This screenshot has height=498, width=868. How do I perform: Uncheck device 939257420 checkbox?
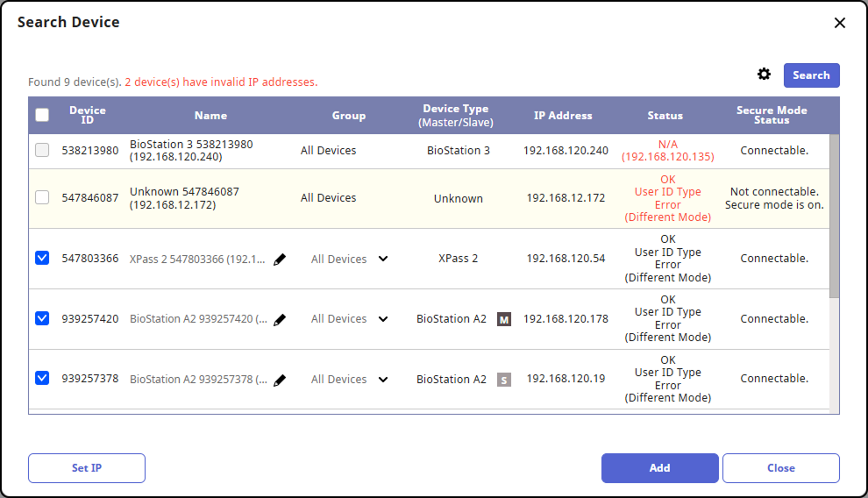pos(42,318)
